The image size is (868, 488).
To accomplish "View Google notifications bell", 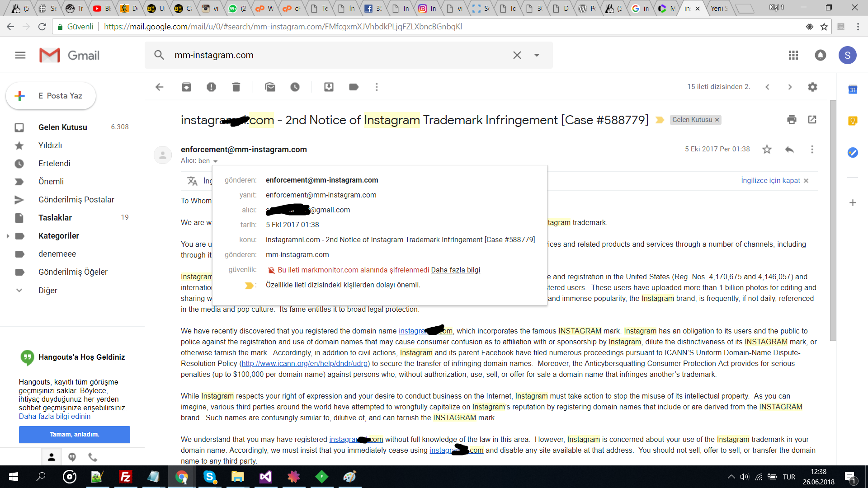I will point(821,55).
